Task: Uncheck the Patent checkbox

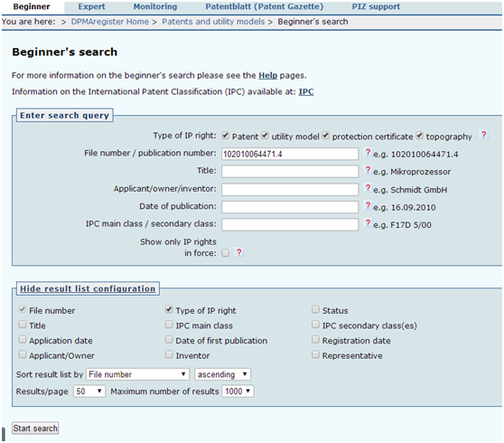Action: pyautogui.click(x=225, y=136)
